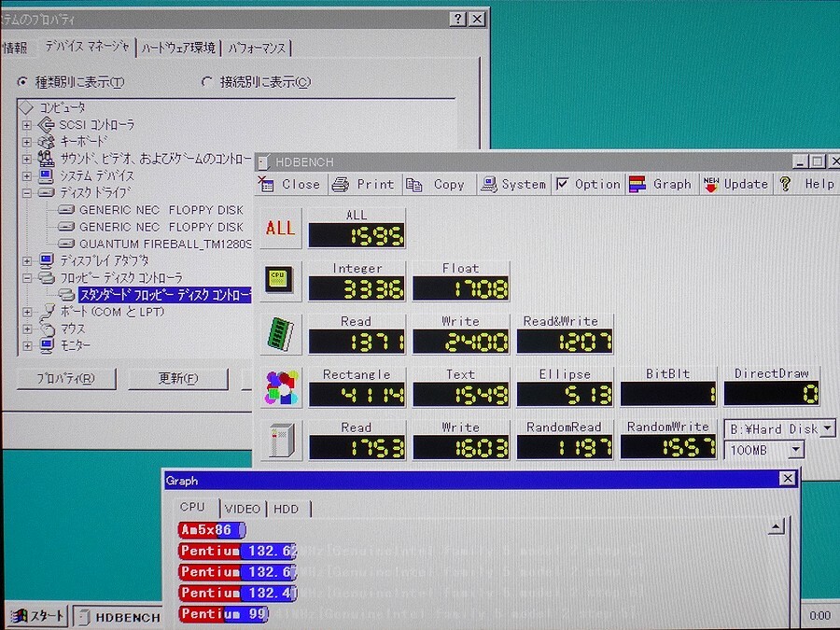Expand the モニター tree node
The width and height of the screenshot is (840, 630).
click(x=27, y=346)
